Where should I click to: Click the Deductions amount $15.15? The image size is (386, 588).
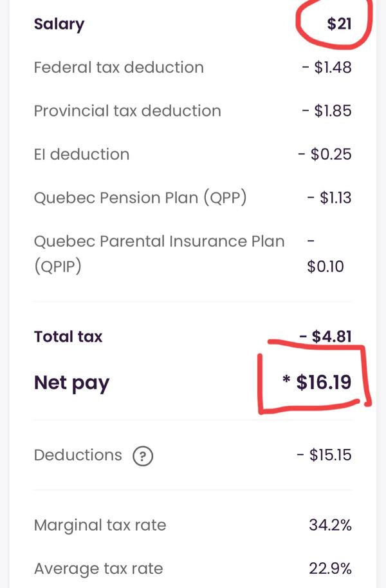[324, 455]
